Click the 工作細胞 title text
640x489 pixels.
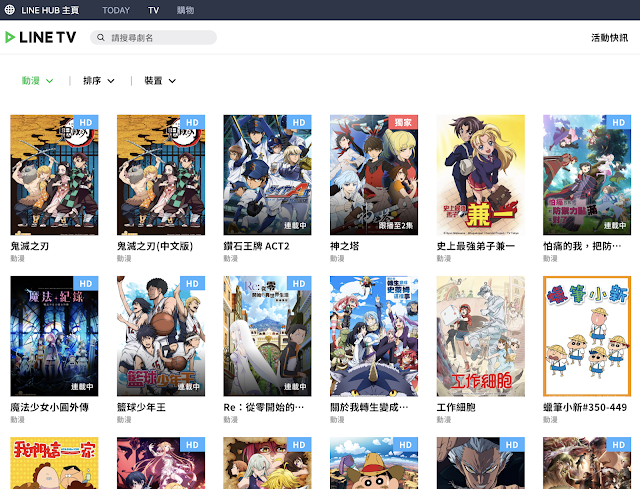tap(456, 407)
